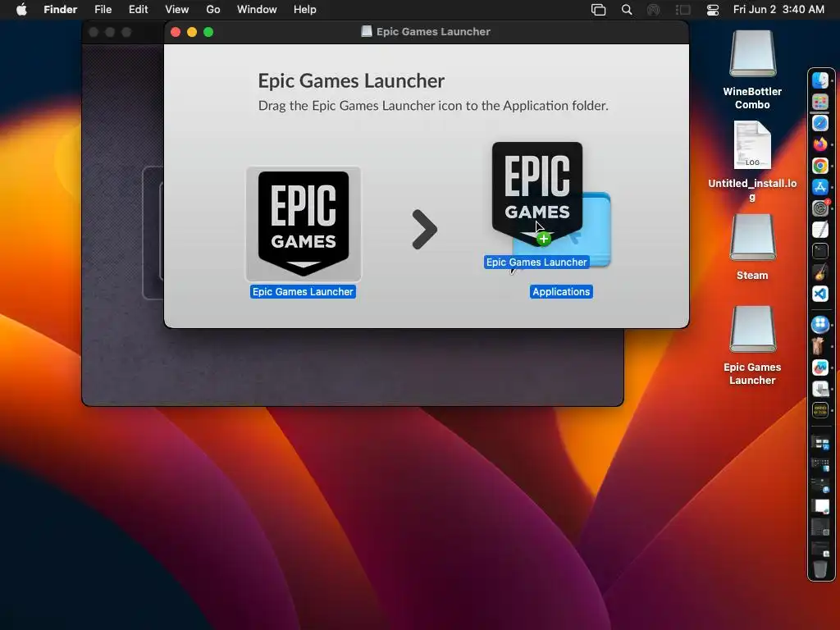This screenshot has height=630, width=840.
Task: Launch Firefox from the Dock
Action: pyautogui.click(x=820, y=144)
